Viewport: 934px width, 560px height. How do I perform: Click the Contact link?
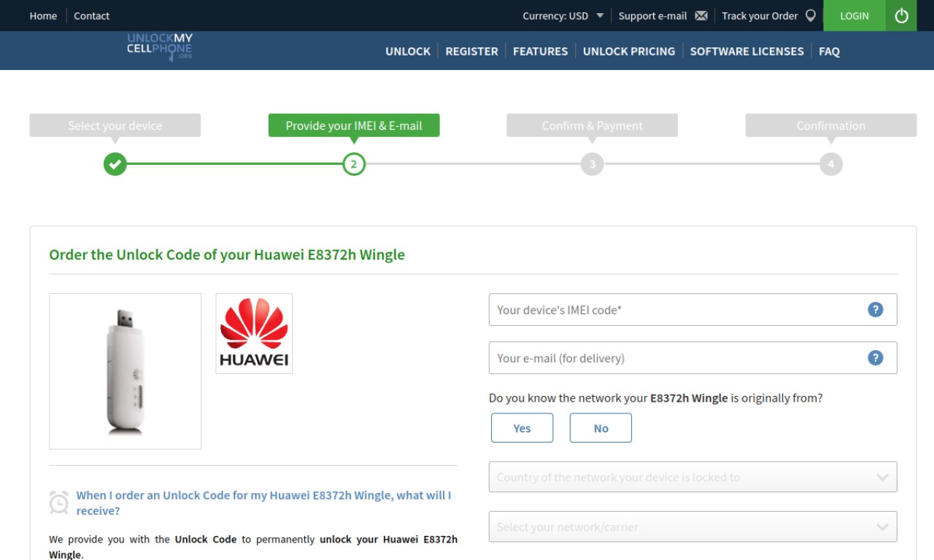[91, 15]
